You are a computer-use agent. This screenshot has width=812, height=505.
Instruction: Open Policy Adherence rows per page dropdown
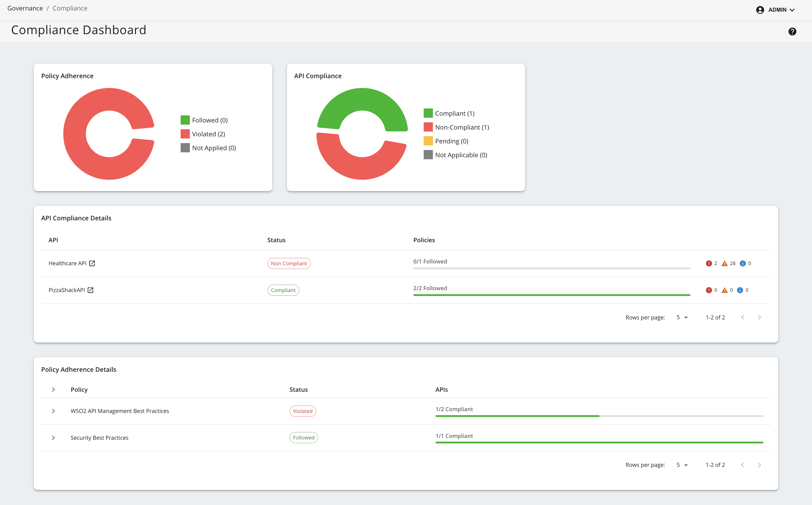click(x=682, y=465)
